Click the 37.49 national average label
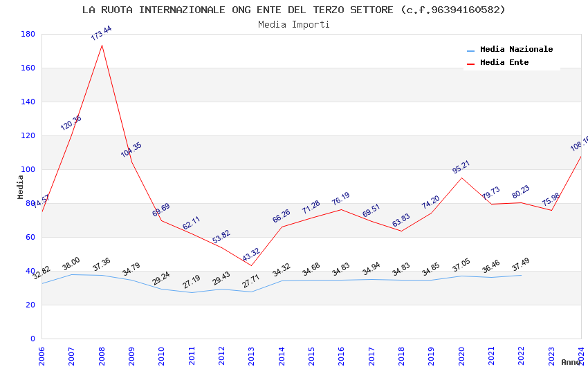588x380 pixels. tap(521, 265)
